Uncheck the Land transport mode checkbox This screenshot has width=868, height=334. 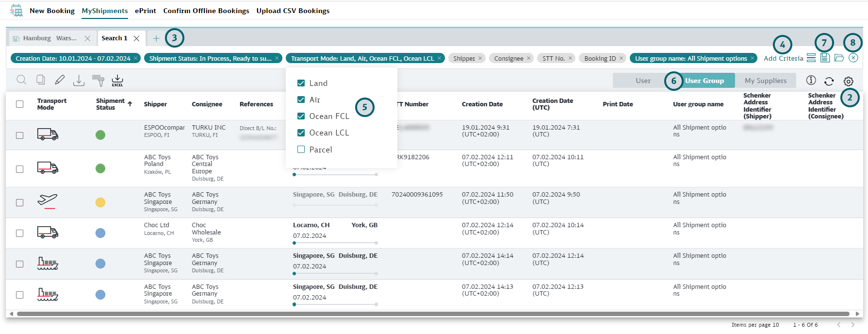(301, 83)
